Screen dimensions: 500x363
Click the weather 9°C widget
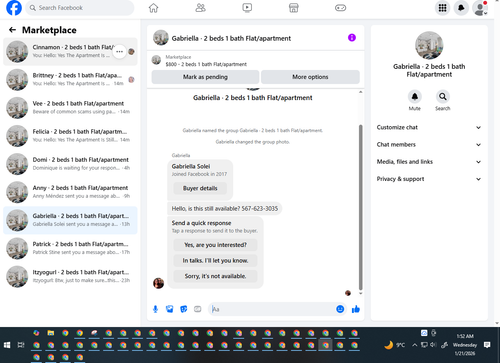point(395,345)
